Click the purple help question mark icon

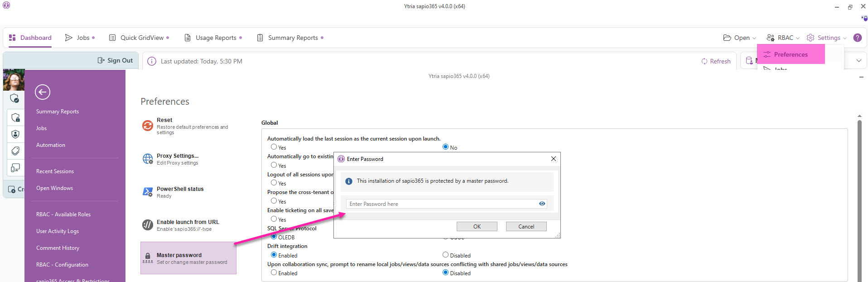(x=857, y=38)
